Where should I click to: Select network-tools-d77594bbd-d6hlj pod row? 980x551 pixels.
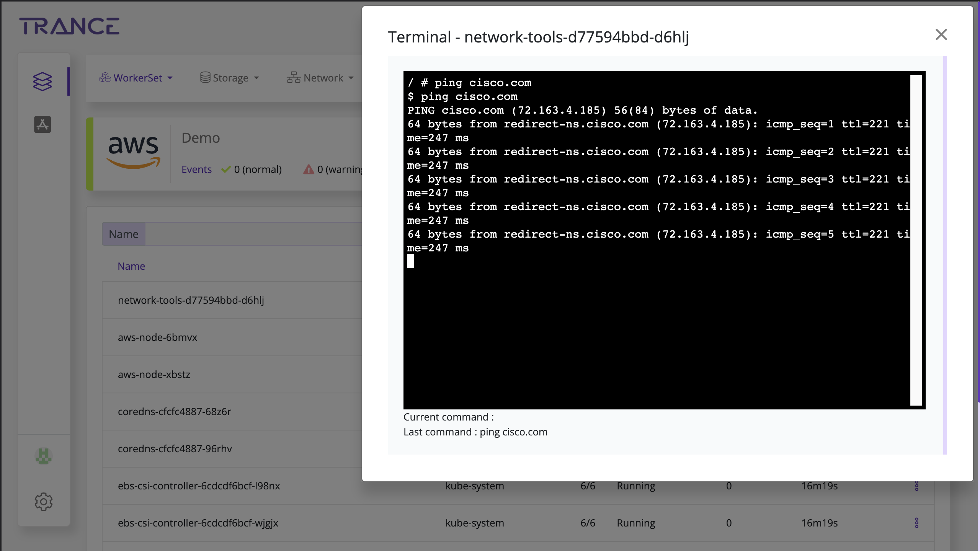click(x=191, y=300)
